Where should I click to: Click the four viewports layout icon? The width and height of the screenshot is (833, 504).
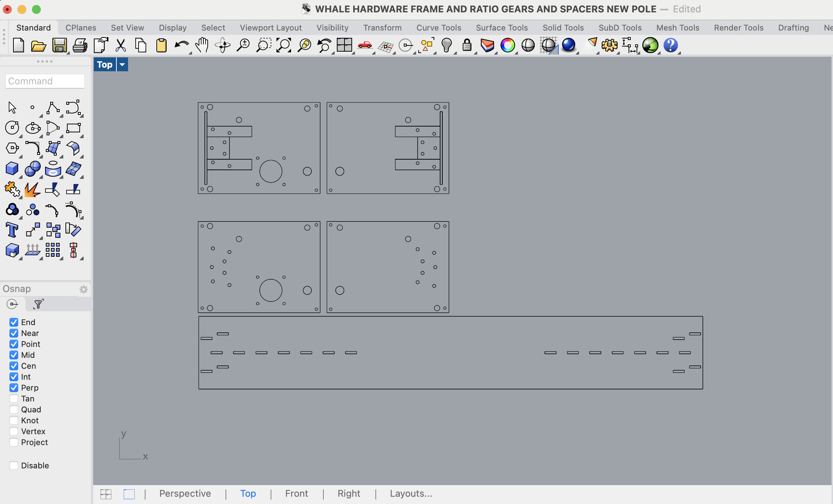[344, 45]
